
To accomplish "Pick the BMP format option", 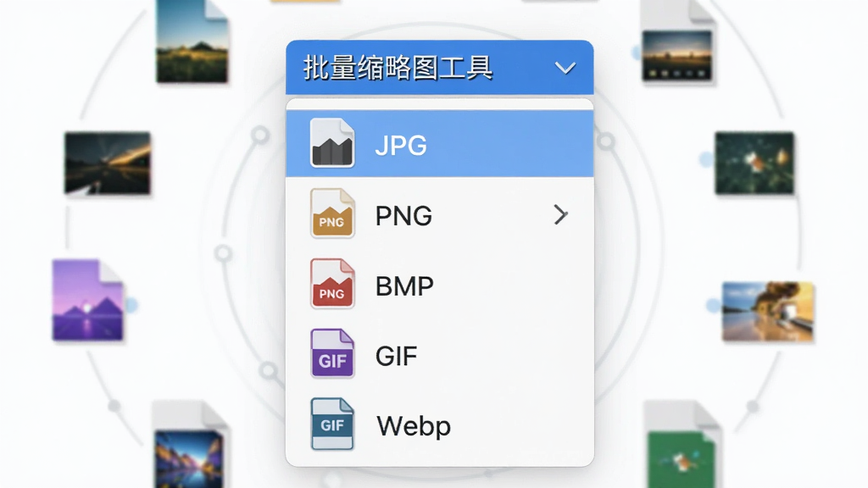I will (x=440, y=285).
